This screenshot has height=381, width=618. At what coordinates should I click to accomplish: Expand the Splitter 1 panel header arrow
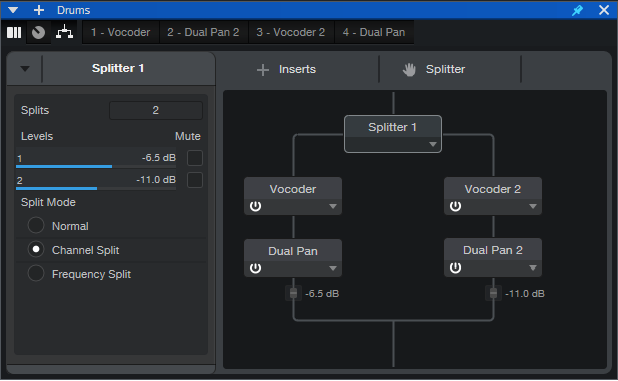coord(25,69)
